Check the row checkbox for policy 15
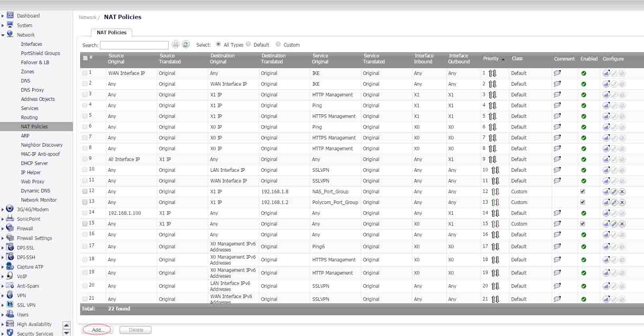644x336 pixels. click(85, 224)
